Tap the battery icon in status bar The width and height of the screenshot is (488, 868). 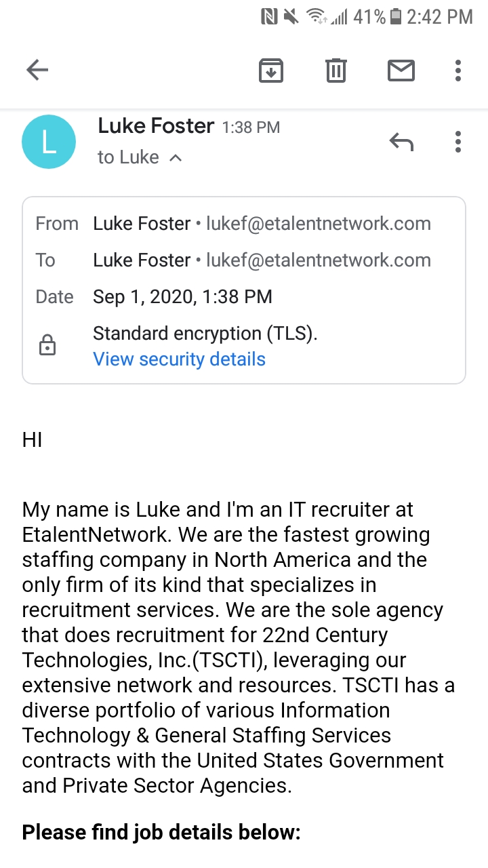(x=396, y=16)
